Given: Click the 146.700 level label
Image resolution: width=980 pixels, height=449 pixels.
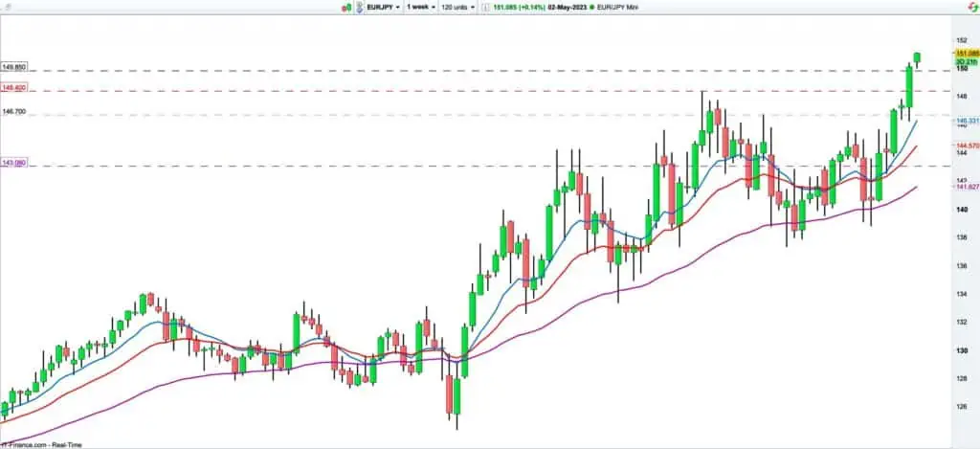Looking at the screenshot, I should click(x=13, y=111).
